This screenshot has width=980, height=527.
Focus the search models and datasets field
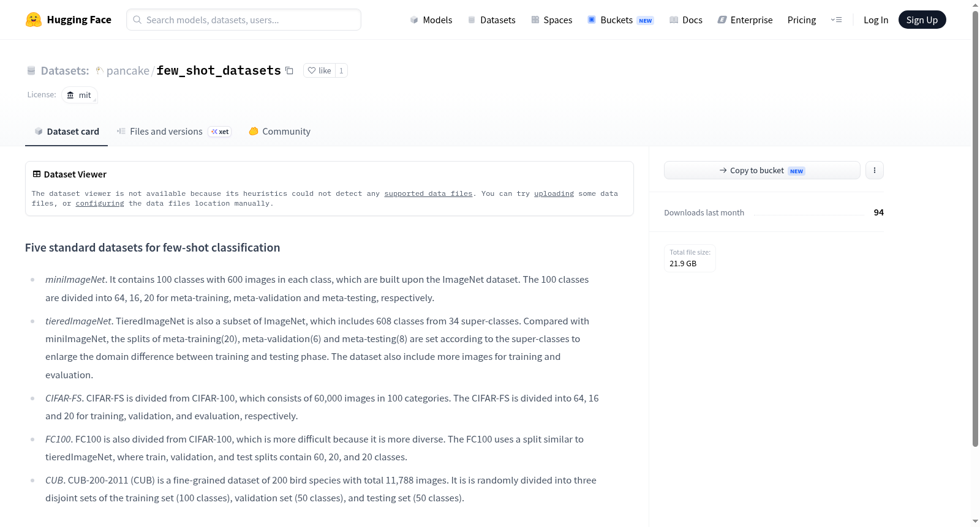coord(244,20)
